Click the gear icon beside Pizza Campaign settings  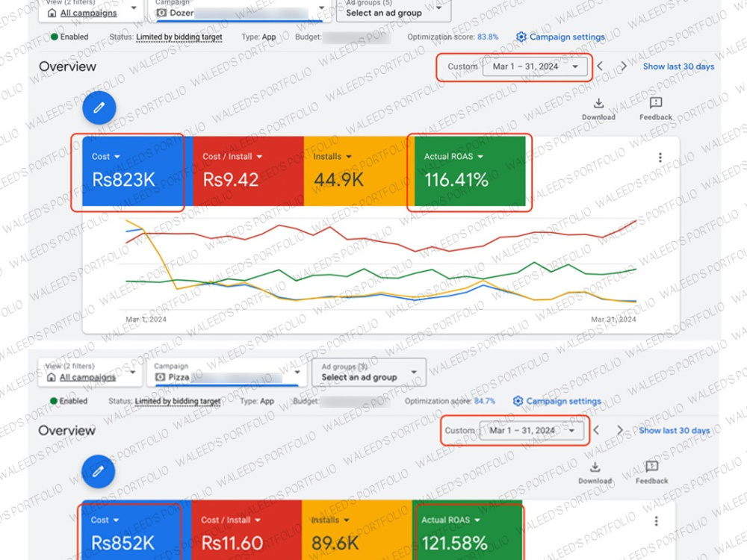pyautogui.click(x=518, y=401)
